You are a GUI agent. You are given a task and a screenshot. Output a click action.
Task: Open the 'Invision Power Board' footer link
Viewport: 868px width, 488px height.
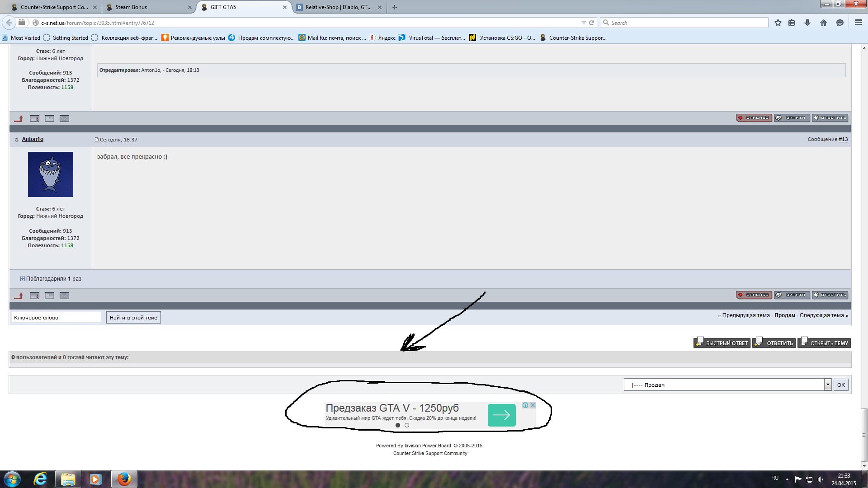[428, 446]
